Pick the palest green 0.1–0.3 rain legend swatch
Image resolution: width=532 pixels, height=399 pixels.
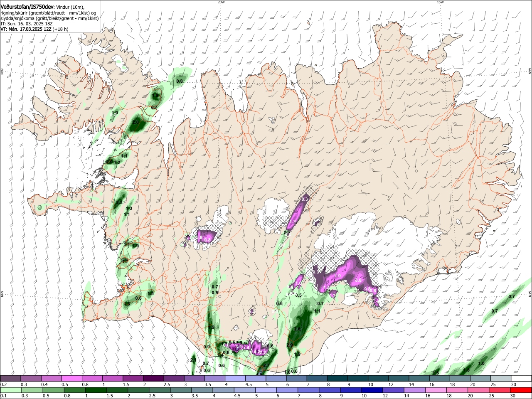(x=11, y=390)
